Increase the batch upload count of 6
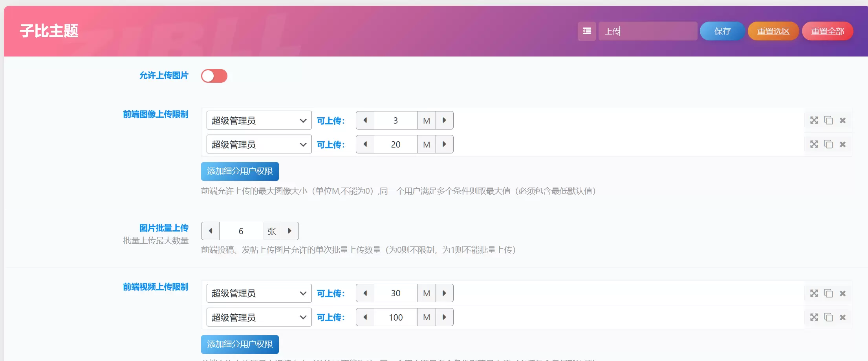The height and width of the screenshot is (361, 868). click(x=290, y=231)
